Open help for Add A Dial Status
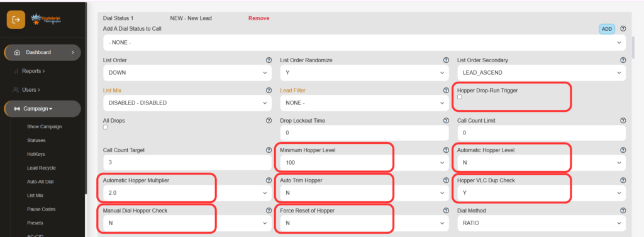 click(623, 29)
